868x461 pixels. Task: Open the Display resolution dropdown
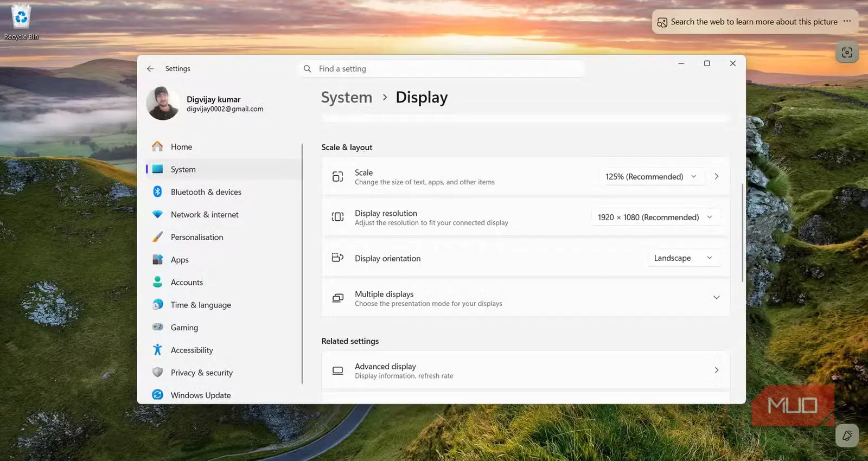(x=655, y=217)
